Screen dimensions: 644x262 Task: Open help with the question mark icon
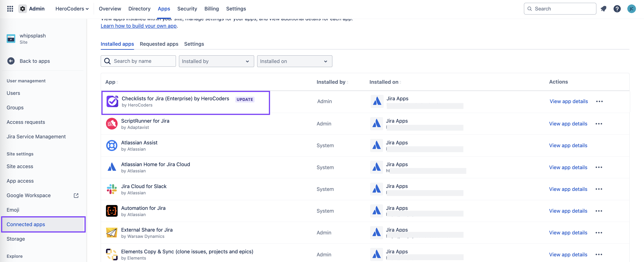click(617, 8)
